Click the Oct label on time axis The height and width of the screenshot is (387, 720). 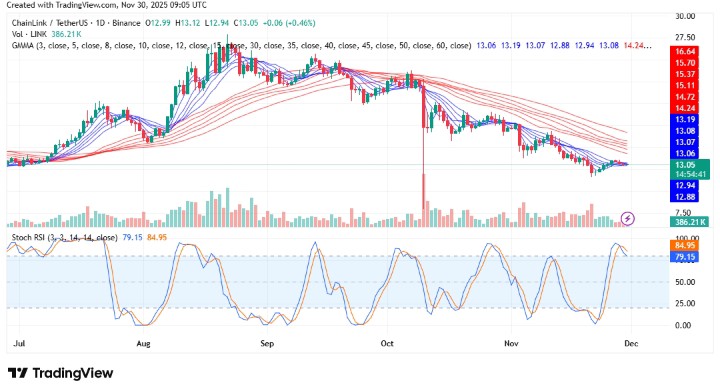point(387,343)
